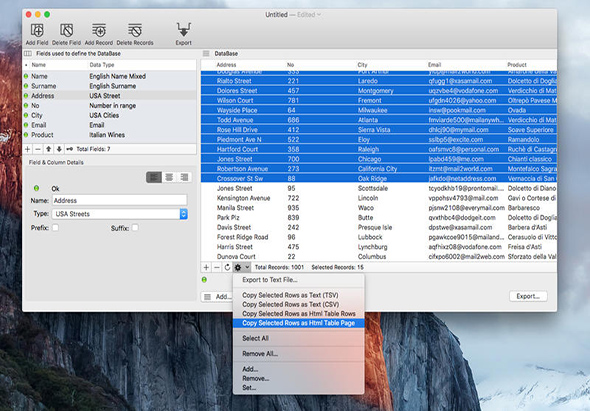Select the City field row
The height and width of the screenshot is (411, 590).
pos(109,116)
